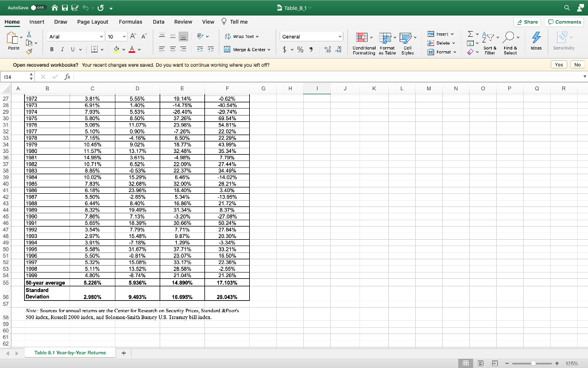The image size is (588, 368).
Task: Click the Insert Function fx icon
Action: click(67, 76)
